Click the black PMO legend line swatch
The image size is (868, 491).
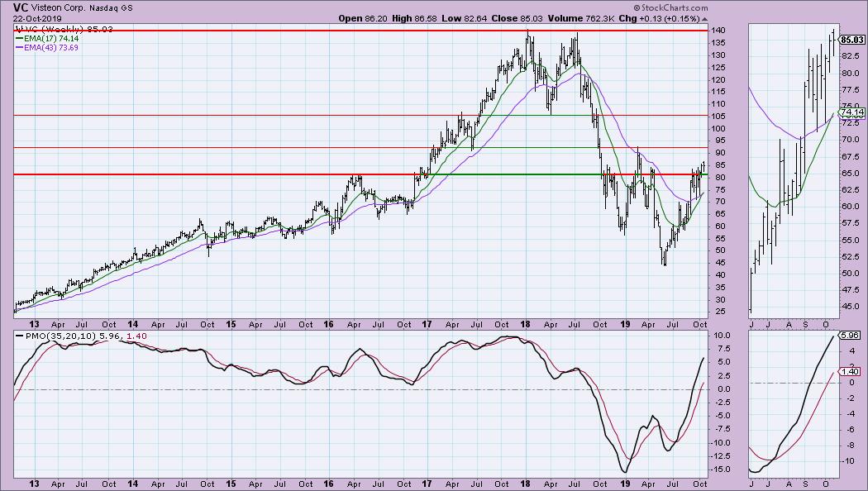[x=19, y=336]
